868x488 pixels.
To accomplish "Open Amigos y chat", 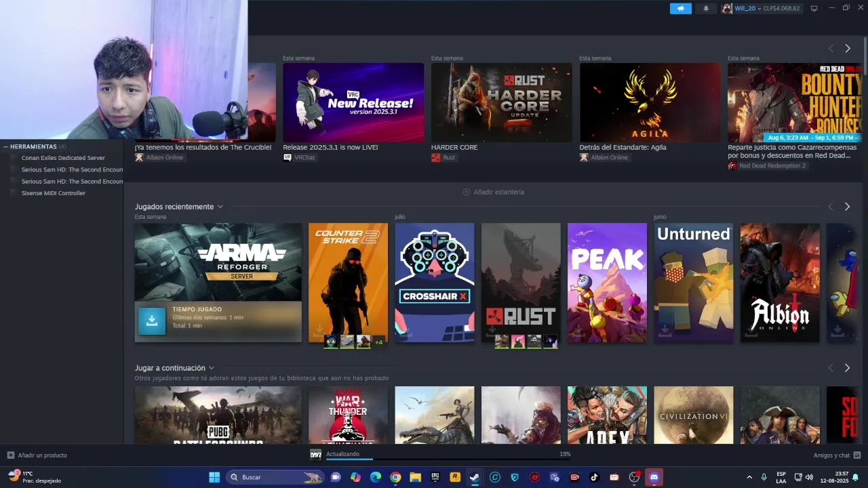I will click(x=837, y=455).
